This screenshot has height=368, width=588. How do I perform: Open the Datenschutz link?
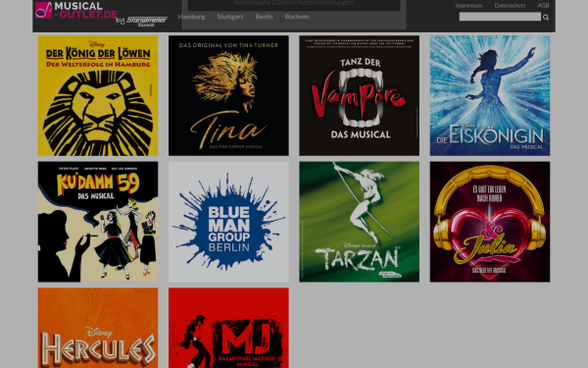click(510, 5)
